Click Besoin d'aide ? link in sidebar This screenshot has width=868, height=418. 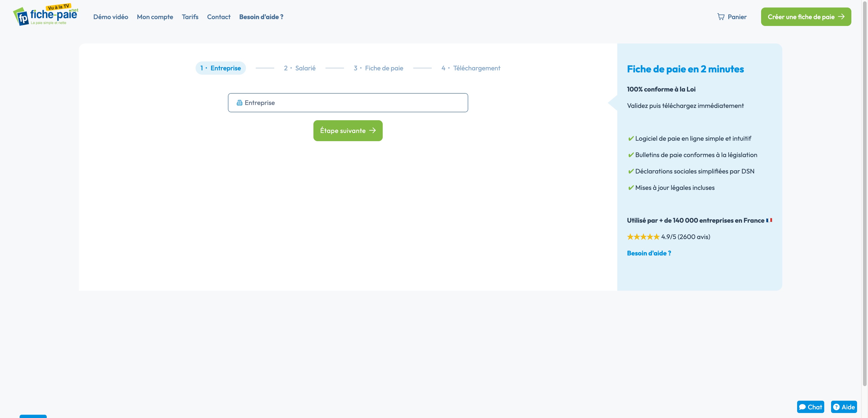[x=649, y=253]
